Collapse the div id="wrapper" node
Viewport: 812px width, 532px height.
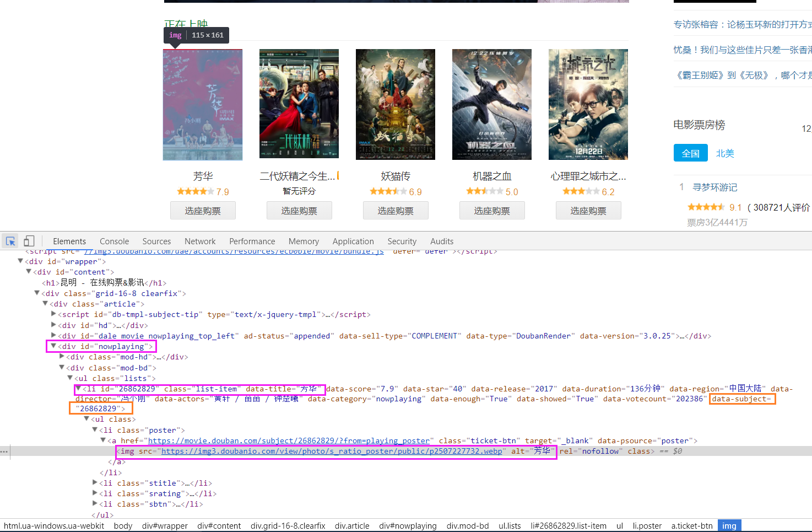point(20,261)
